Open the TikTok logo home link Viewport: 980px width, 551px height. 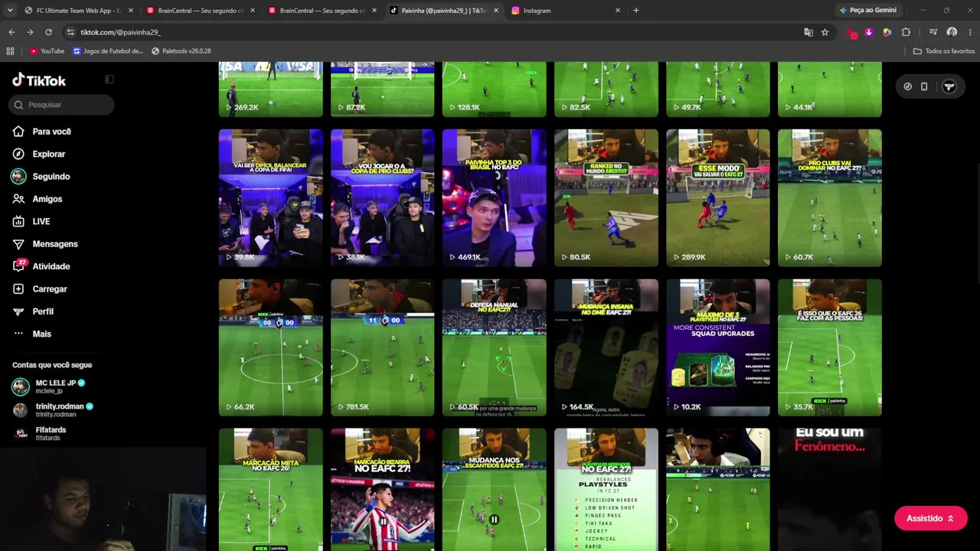[x=39, y=80]
